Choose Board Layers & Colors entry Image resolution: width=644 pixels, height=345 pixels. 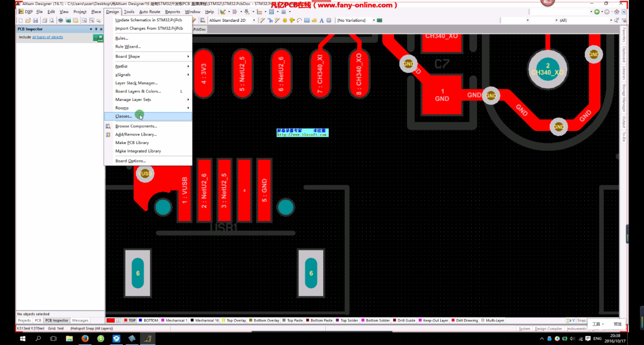tap(148, 91)
